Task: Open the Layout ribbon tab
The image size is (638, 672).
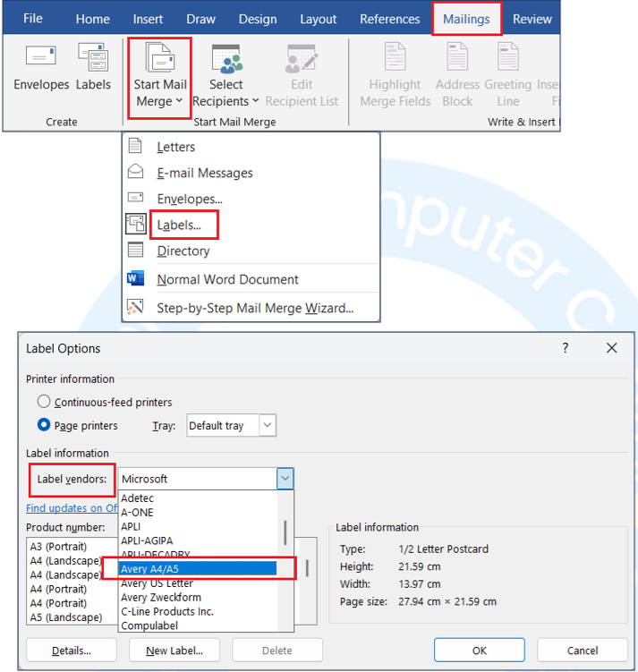Action: click(318, 19)
